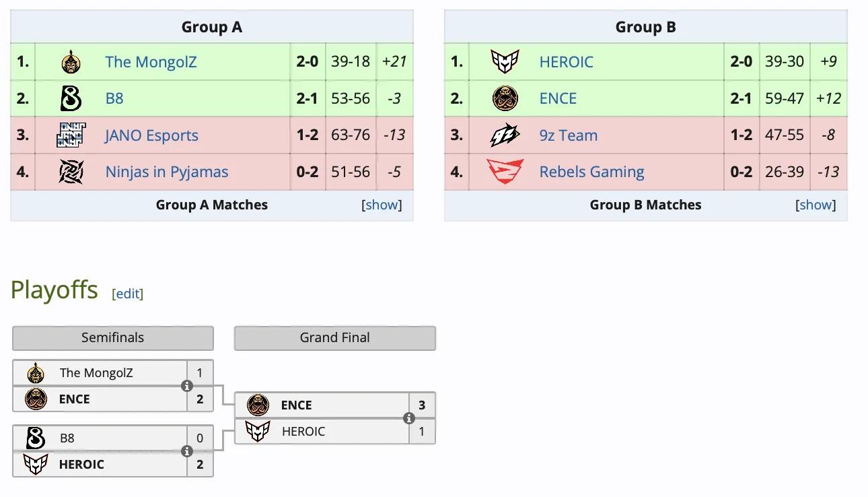Click the ENCE logo in Group B table
Image resolution: width=868 pixels, height=497 pixels.
pos(505,98)
